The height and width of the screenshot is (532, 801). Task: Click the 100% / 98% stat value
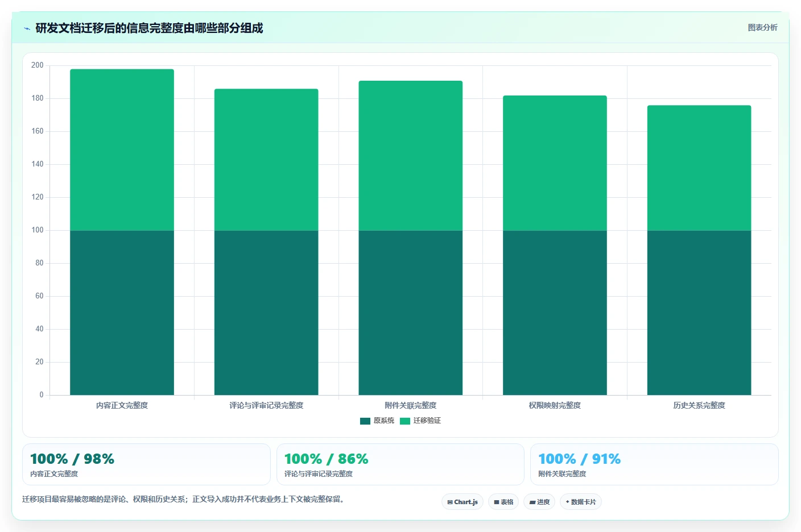[x=72, y=459]
